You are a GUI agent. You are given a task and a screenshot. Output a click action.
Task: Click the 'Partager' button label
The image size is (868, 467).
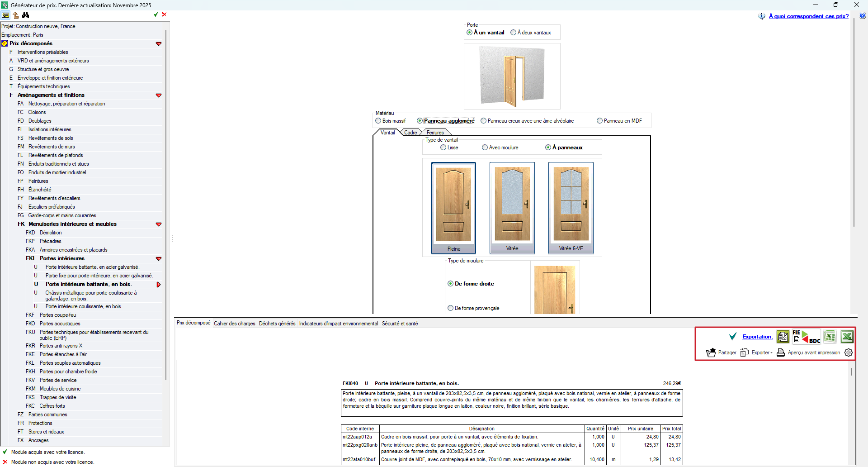[x=727, y=353]
